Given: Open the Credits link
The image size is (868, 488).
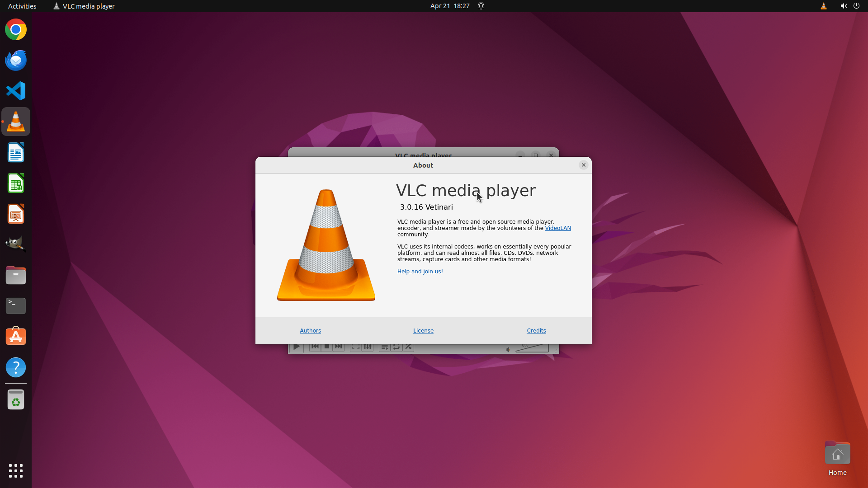Looking at the screenshot, I should pyautogui.click(x=536, y=330).
